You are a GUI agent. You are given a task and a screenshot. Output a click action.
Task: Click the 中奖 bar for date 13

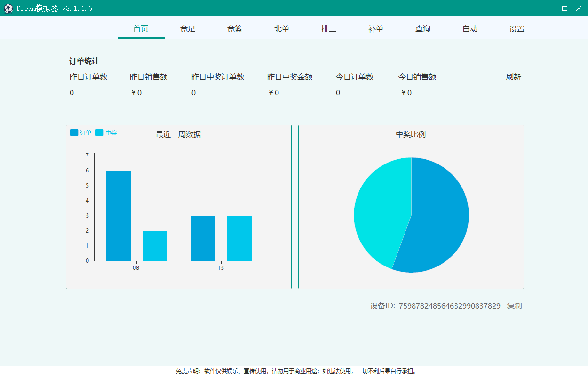pyautogui.click(x=239, y=238)
